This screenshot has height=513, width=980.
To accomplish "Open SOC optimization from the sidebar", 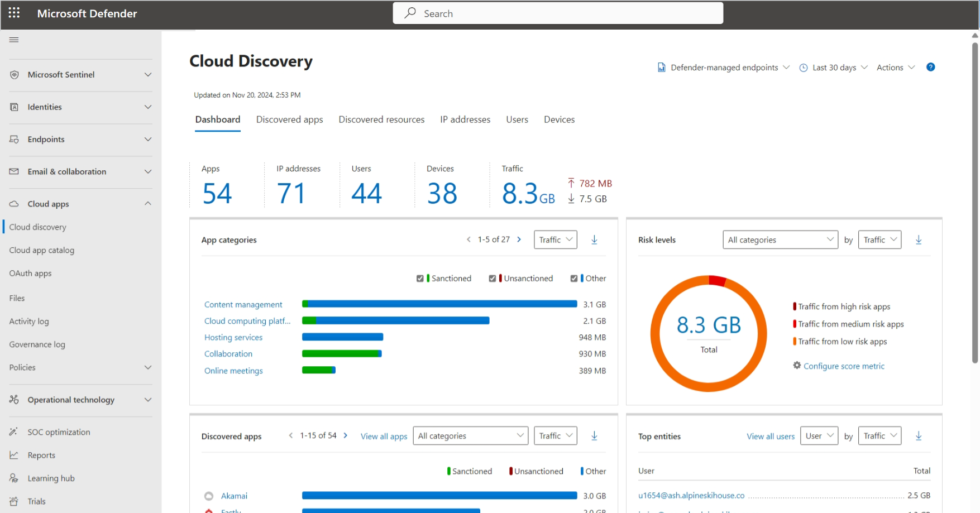I will click(58, 432).
